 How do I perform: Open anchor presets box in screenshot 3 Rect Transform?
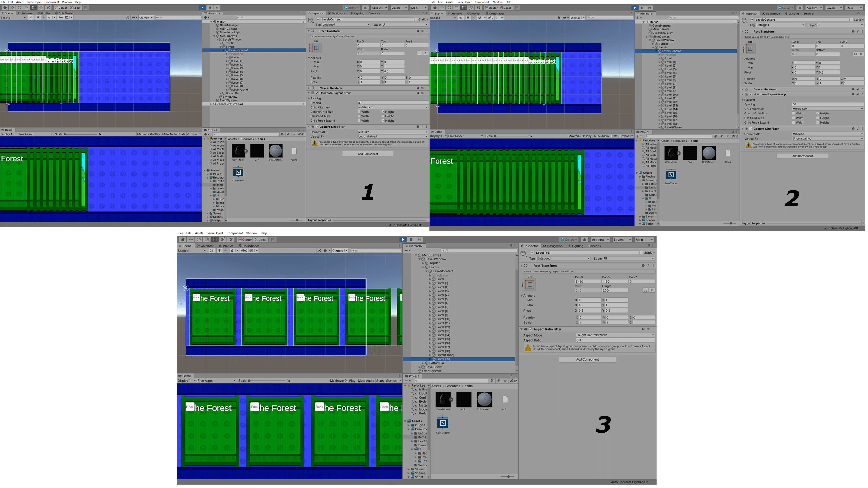click(x=530, y=285)
